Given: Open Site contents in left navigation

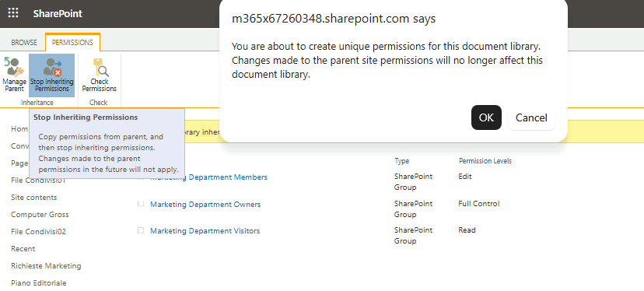Looking at the screenshot, I should (x=34, y=198).
